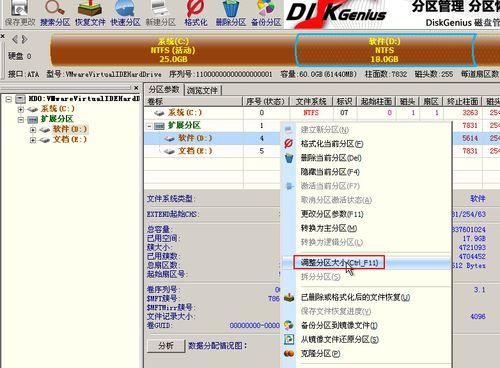Select 软件(D:) in the left tree
The height and width of the screenshot is (368, 500).
point(70,129)
